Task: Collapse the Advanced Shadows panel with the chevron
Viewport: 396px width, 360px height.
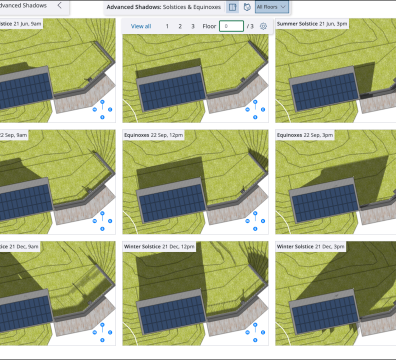Action: [x=60, y=5]
